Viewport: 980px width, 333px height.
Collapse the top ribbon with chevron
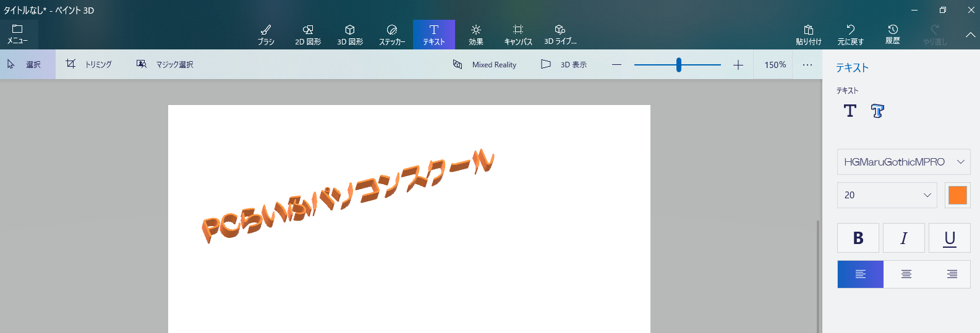pos(971,35)
